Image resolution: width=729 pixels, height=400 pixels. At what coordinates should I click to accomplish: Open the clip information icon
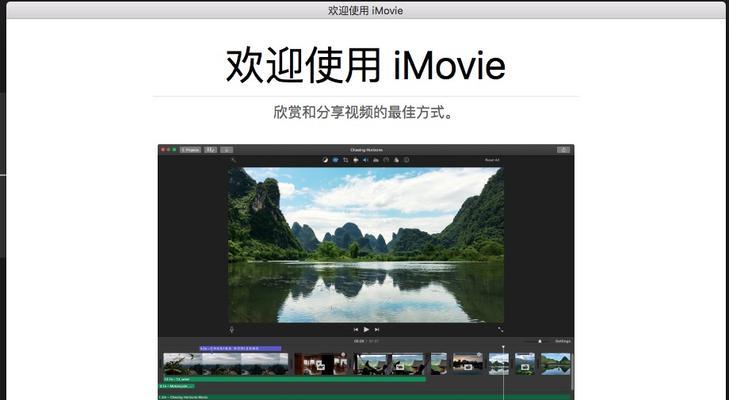point(406,160)
